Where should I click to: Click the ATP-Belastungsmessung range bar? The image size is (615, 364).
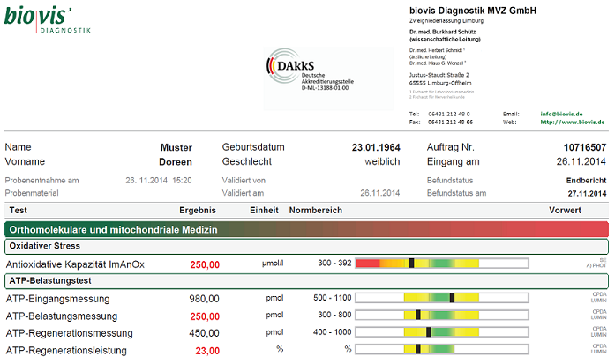[x=442, y=315]
